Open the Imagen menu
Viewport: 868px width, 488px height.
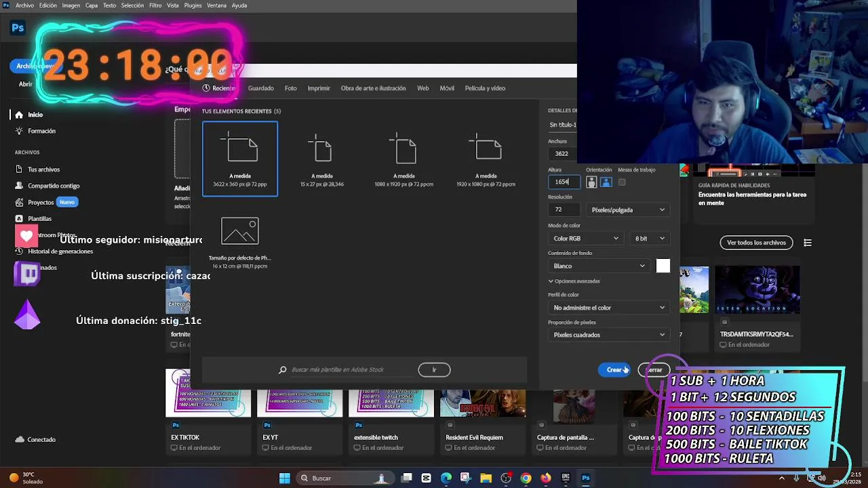[x=71, y=5]
